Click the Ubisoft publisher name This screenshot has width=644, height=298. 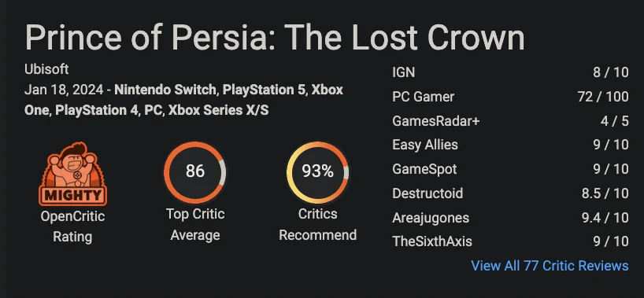coord(46,69)
